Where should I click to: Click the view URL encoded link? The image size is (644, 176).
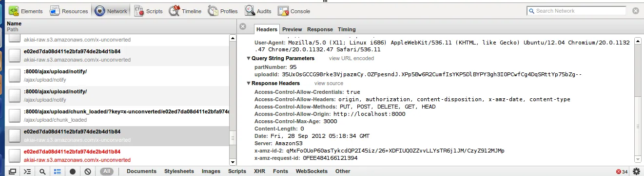pos(351,58)
